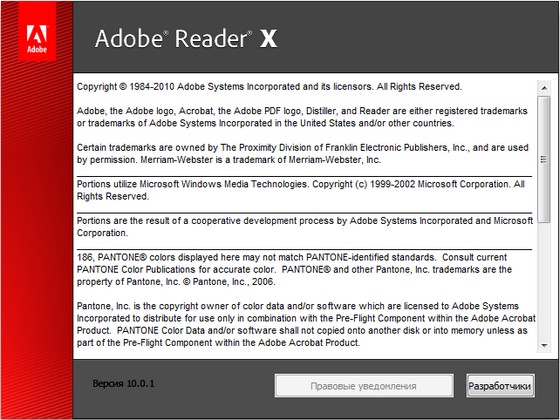
Task: Click the 'Corporation.' line below cooperative development
Action: pos(102,233)
